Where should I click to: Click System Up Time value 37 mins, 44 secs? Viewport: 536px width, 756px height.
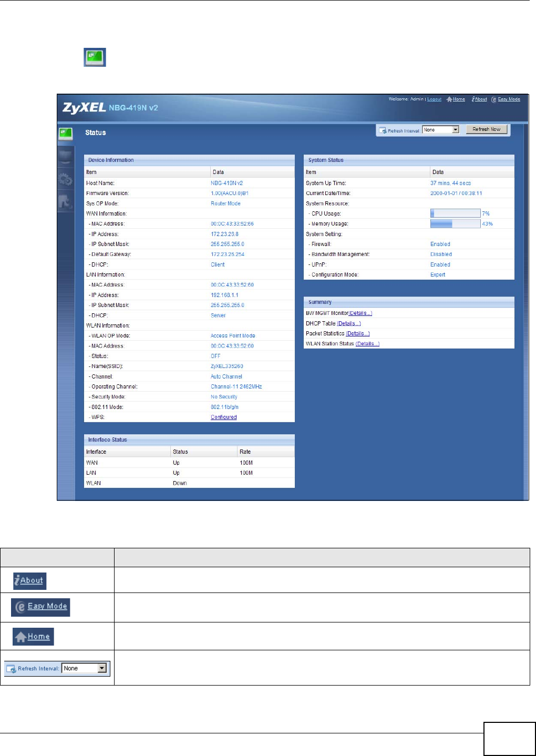450,183
